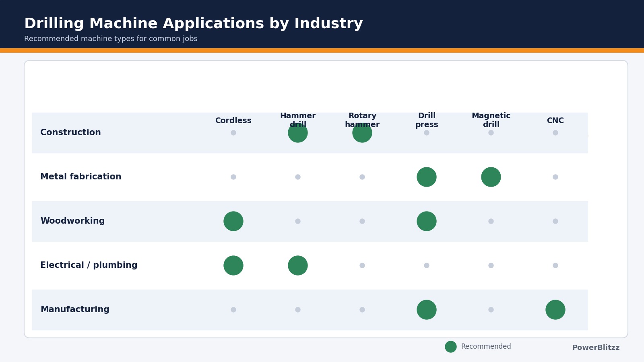This screenshot has width=644, height=362.
Task: Select Construction's gray CNC dot
Action: pyautogui.click(x=555, y=133)
